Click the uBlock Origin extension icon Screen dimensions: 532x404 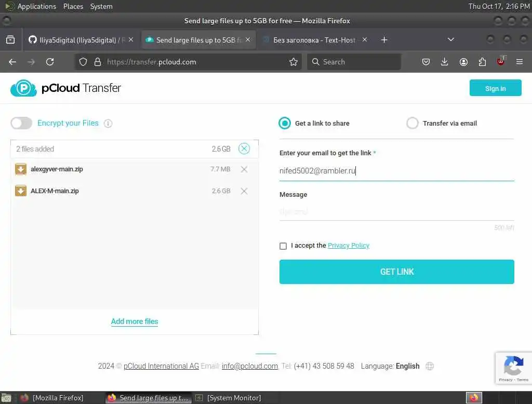click(x=501, y=61)
